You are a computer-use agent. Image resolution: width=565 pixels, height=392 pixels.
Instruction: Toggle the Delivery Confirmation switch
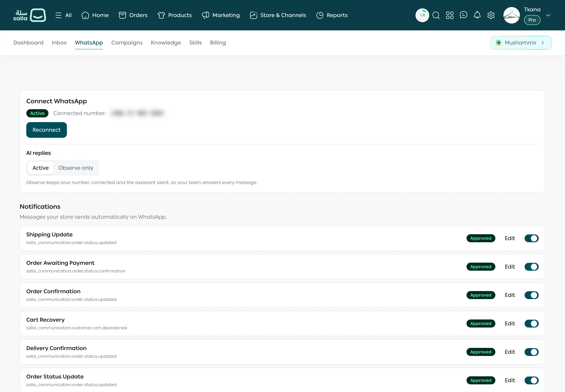(x=531, y=352)
